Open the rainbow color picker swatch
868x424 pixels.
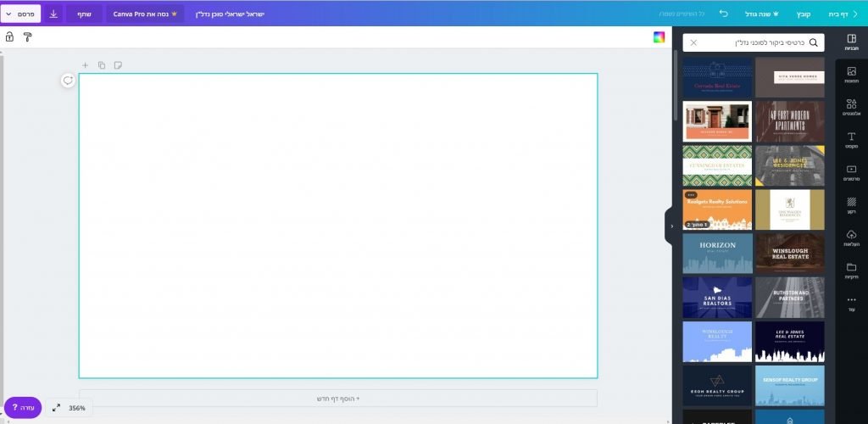coord(659,37)
